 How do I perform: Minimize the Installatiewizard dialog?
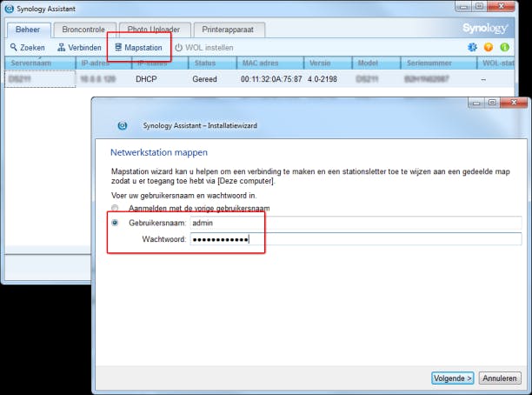click(x=476, y=103)
